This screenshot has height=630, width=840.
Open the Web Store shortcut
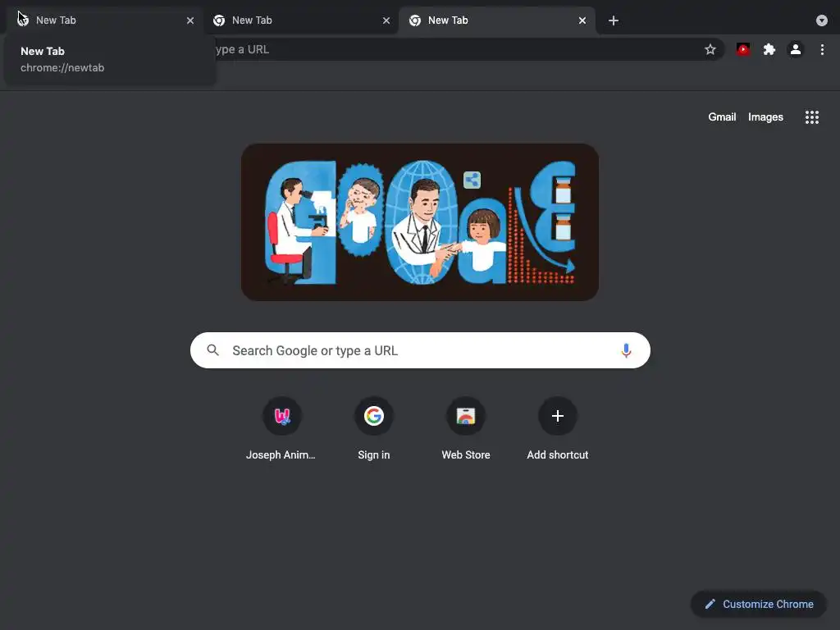point(466,428)
